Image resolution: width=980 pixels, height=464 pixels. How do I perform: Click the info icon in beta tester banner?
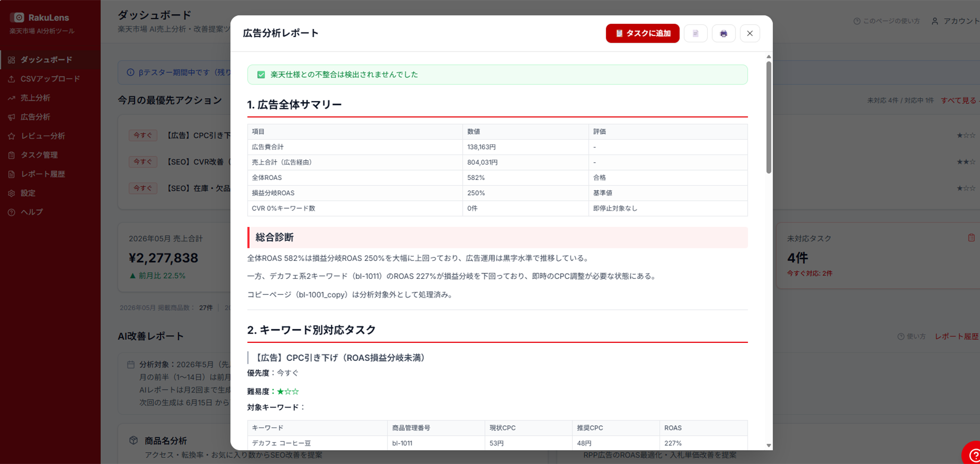tap(130, 73)
